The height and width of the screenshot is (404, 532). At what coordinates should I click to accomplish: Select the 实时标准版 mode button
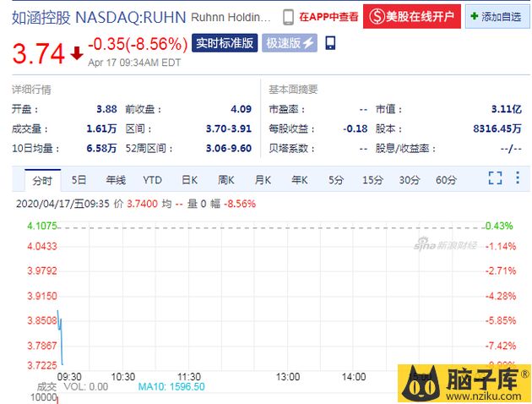[x=225, y=43]
